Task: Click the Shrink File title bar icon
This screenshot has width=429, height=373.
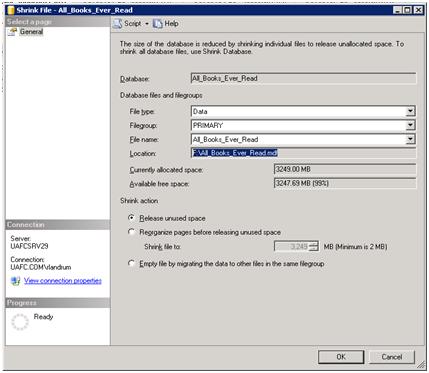Action: 11,10
